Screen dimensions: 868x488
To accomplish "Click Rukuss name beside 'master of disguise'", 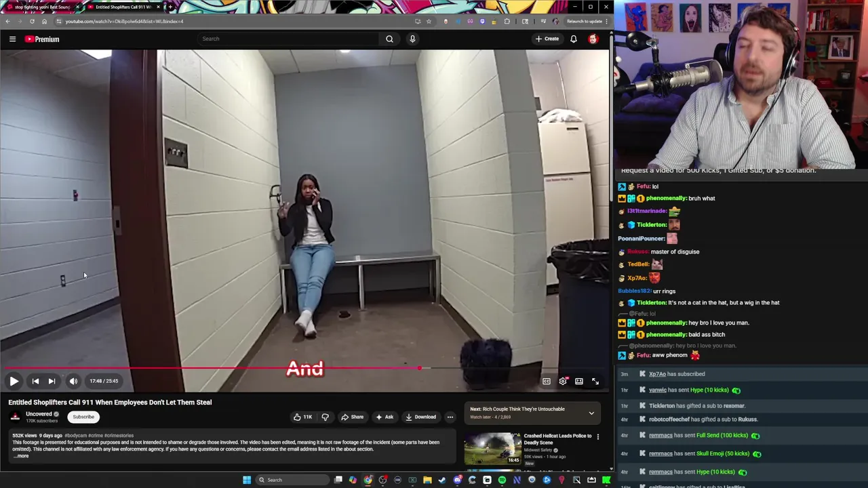I will click(637, 252).
